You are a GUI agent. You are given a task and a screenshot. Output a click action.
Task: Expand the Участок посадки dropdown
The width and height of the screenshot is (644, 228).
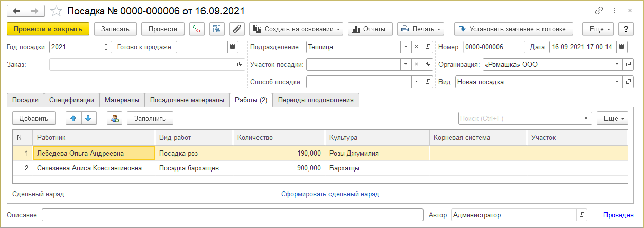click(406, 65)
